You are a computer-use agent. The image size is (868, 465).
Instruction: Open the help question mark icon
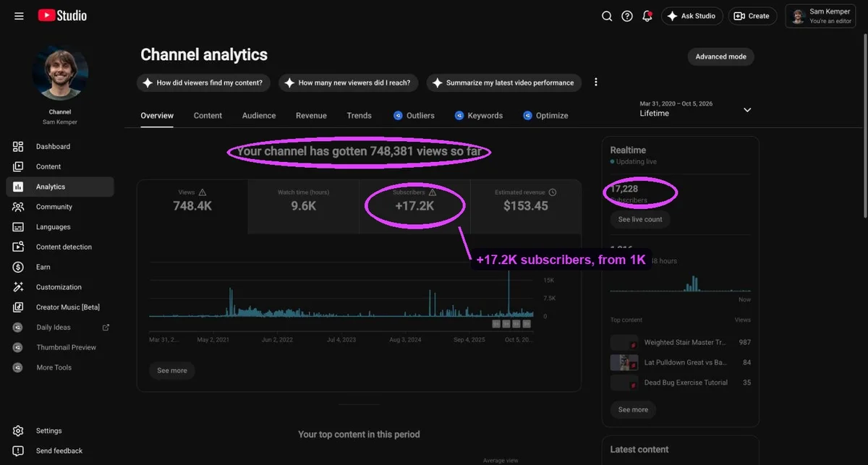(627, 16)
